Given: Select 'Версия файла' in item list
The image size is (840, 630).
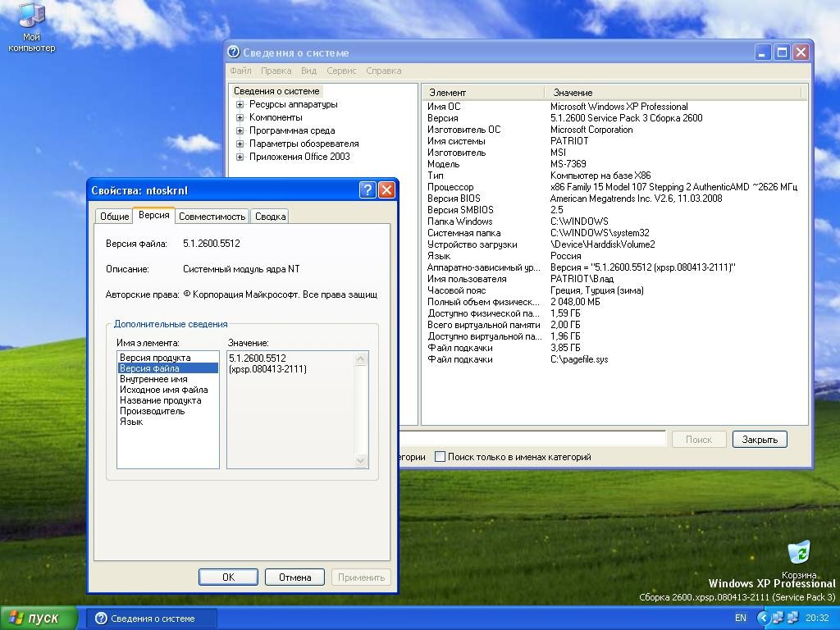Looking at the screenshot, I should coord(167,368).
